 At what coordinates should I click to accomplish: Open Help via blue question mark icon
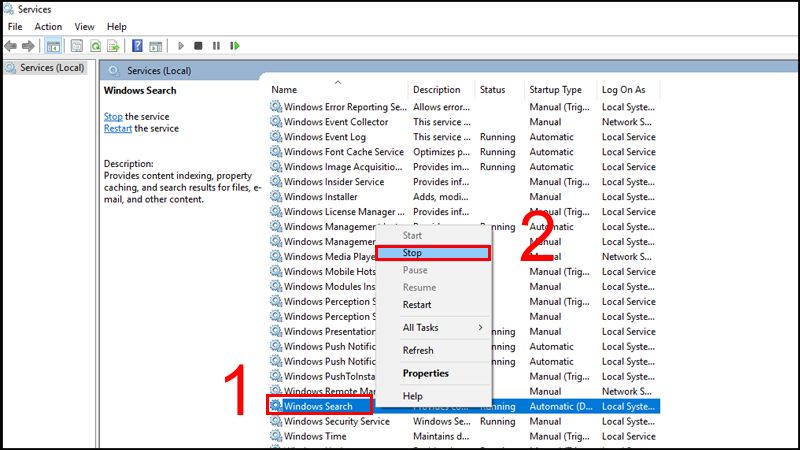138,46
